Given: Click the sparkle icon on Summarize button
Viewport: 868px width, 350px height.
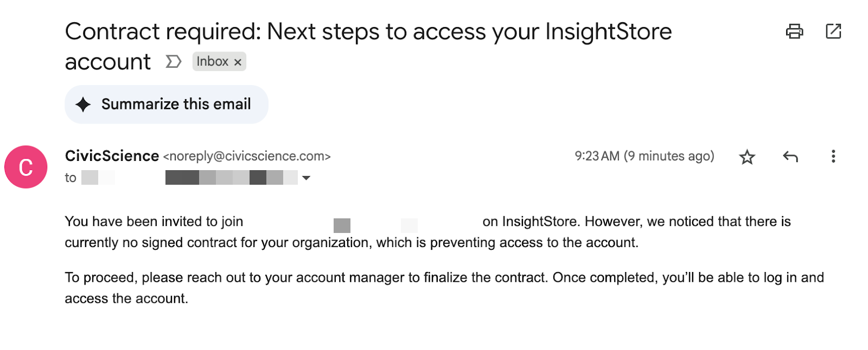Looking at the screenshot, I should click(83, 105).
